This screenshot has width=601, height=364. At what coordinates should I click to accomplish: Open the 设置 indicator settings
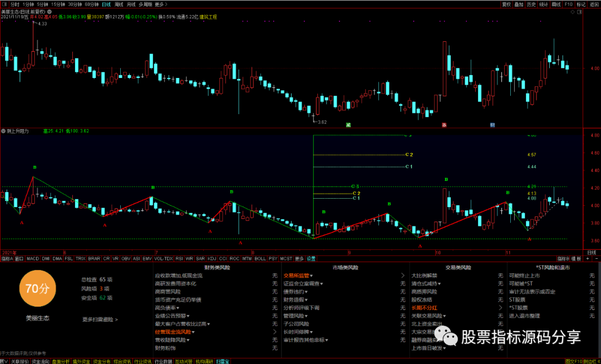[x=311, y=259]
